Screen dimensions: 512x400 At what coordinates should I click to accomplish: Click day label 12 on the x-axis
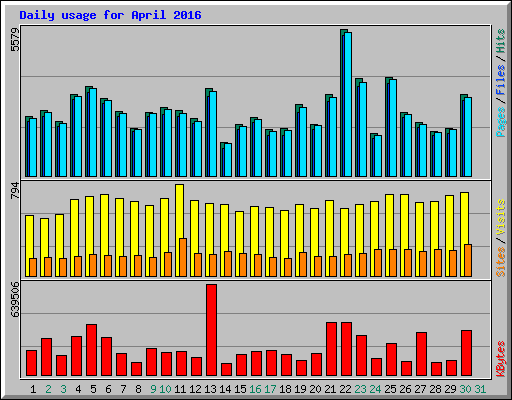195,389
